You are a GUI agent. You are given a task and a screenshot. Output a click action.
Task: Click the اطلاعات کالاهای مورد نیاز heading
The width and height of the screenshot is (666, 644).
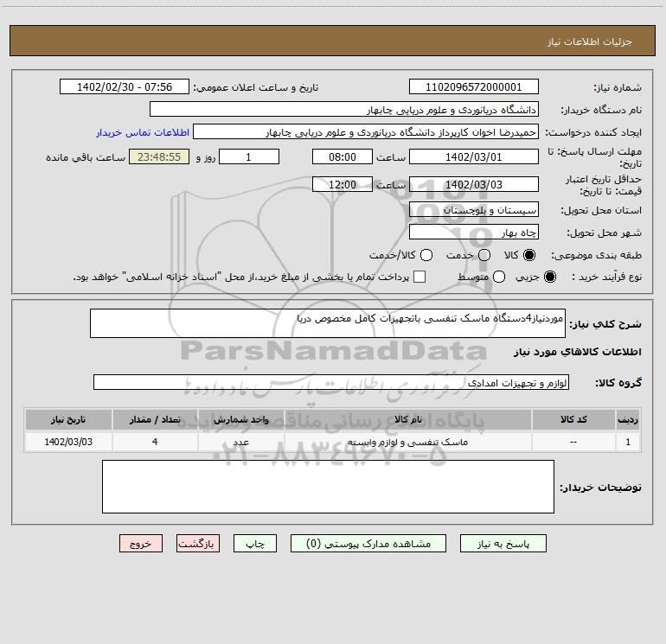click(x=578, y=352)
